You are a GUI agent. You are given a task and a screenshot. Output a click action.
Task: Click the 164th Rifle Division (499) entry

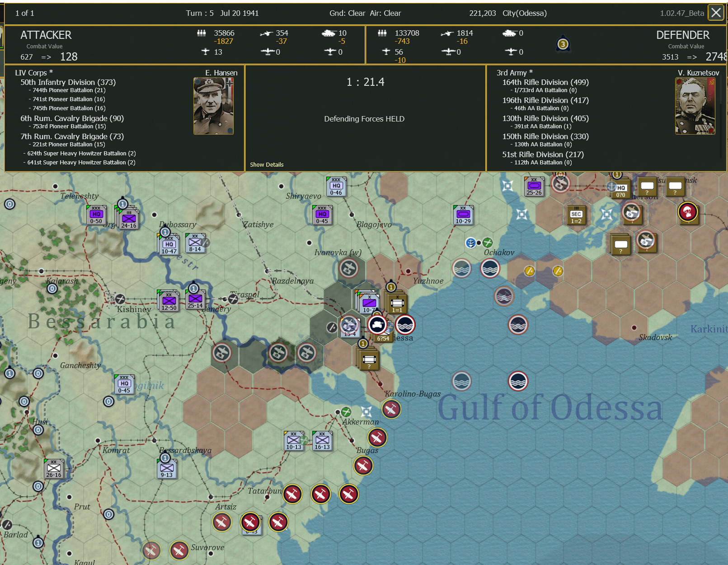[x=545, y=82]
